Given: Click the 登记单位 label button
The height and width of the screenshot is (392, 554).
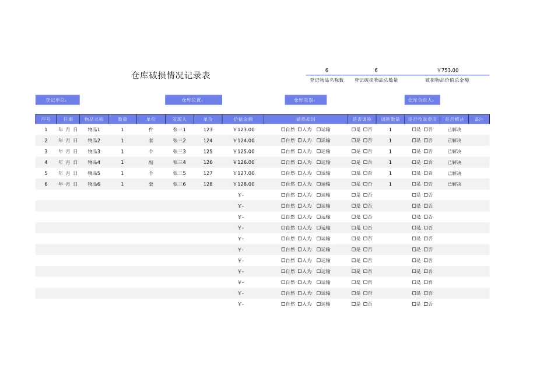Looking at the screenshot, I should tap(58, 99).
